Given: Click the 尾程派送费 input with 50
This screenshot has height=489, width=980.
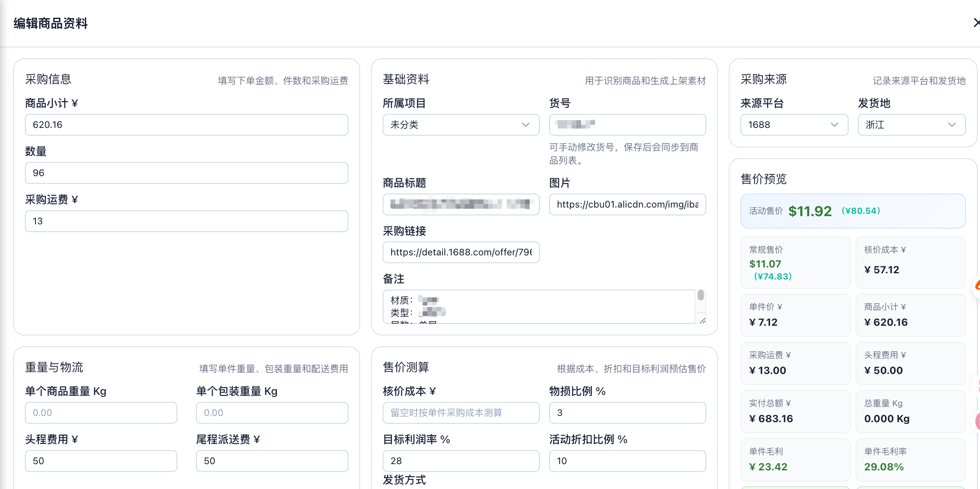Looking at the screenshot, I should pos(272,461).
